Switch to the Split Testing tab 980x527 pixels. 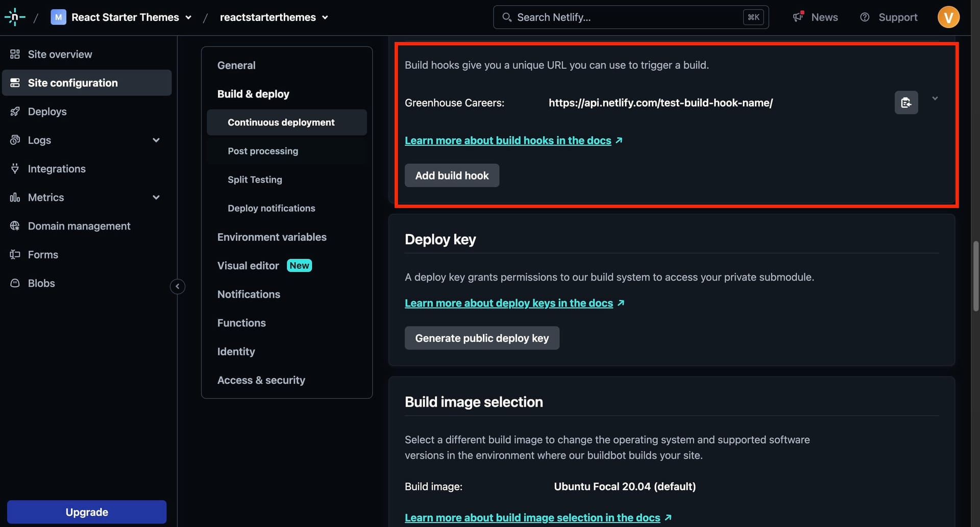[x=255, y=180]
